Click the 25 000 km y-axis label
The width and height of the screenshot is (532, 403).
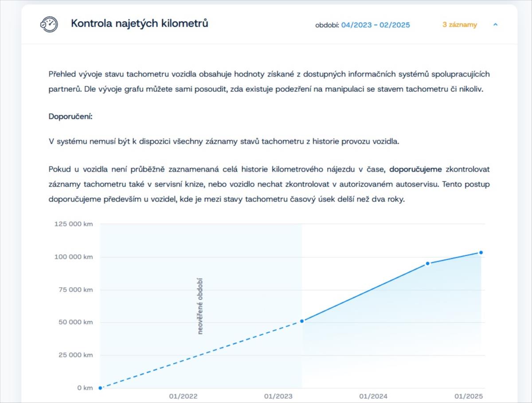(75, 355)
